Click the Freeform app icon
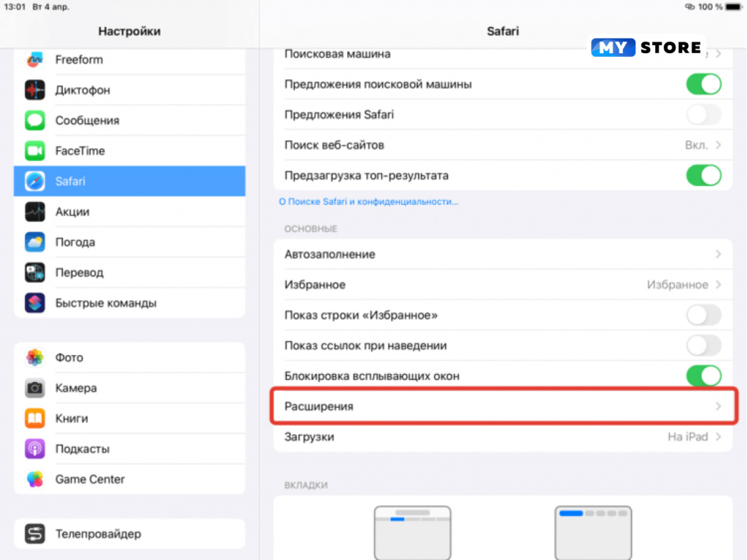The image size is (747, 560). 35,59
